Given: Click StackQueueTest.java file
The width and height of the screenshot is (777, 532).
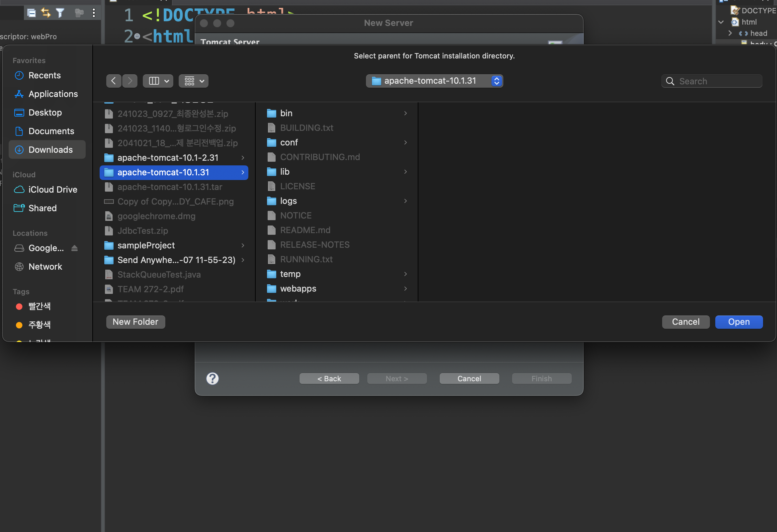Looking at the screenshot, I should click(174, 275).
